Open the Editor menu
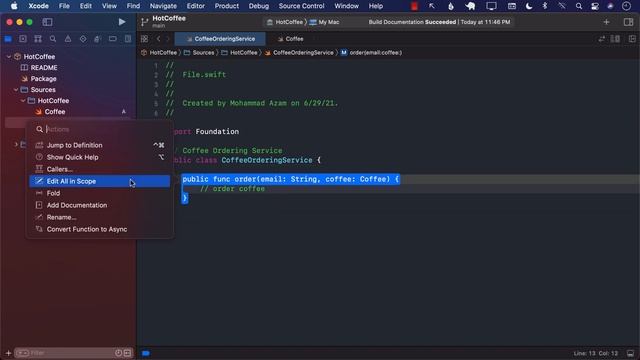640x360 pixels. point(196,6)
